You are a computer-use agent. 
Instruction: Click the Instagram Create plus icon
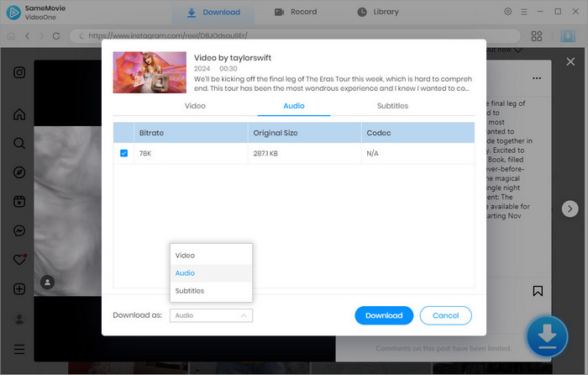tap(19, 289)
